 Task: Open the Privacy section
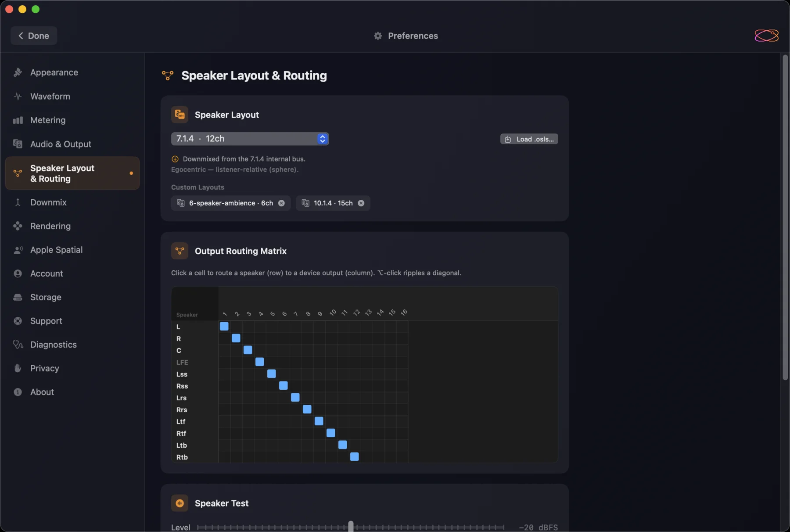pos(72,368)
